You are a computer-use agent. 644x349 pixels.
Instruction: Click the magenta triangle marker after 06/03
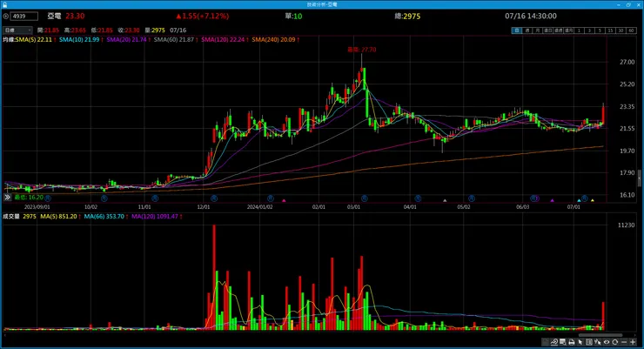pyautogui.click(x=552, y=200)
